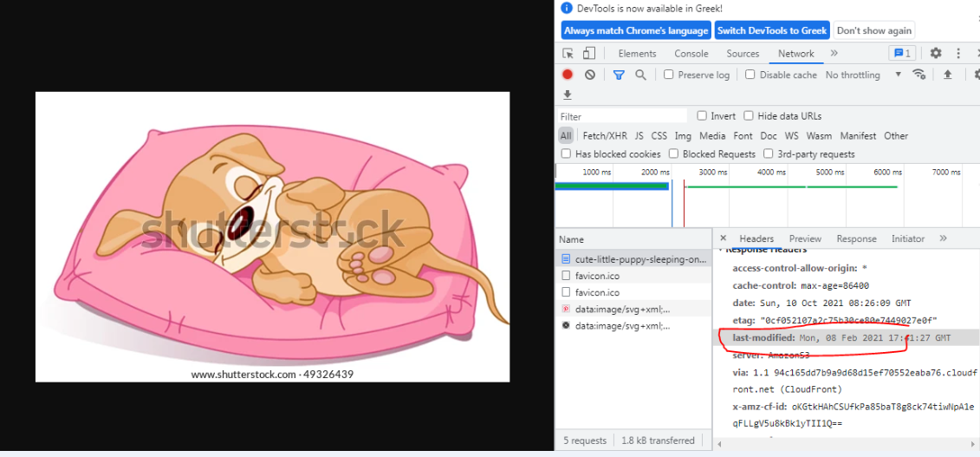This screenshot has height=457, width=980.
Task: Switch to the Sources tab
Action: pyautogui.click(x=743, y=54)
